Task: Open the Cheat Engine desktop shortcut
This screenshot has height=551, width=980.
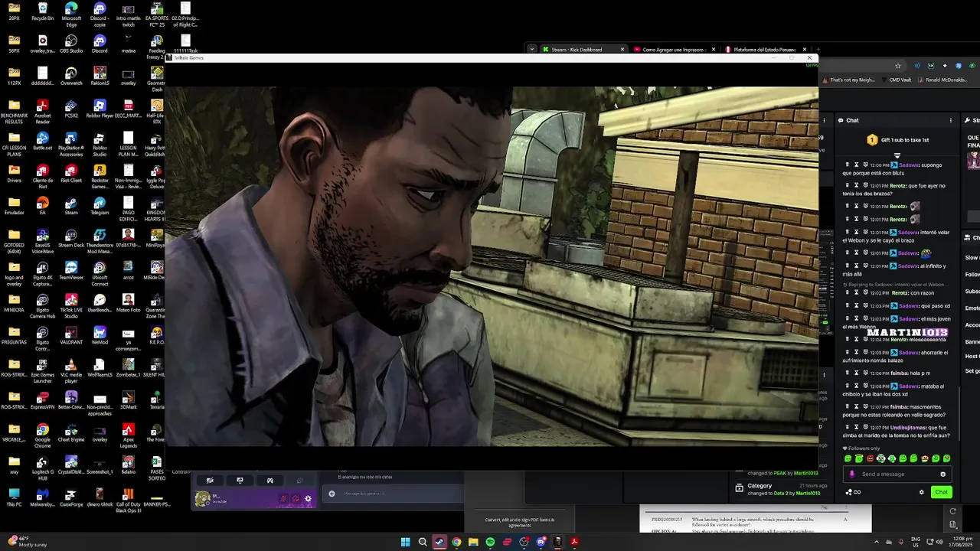Action: pos(71,432)
